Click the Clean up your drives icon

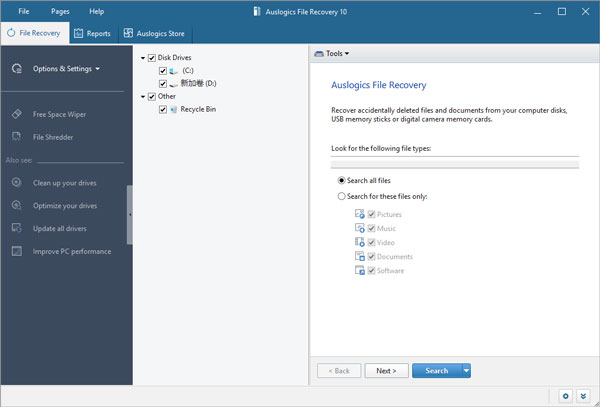tap(16, 182)
